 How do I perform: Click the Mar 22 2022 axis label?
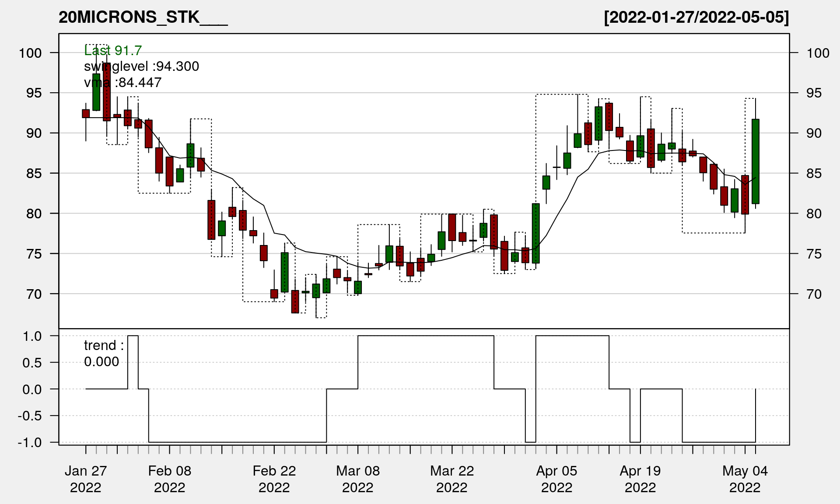pos(452,479)
